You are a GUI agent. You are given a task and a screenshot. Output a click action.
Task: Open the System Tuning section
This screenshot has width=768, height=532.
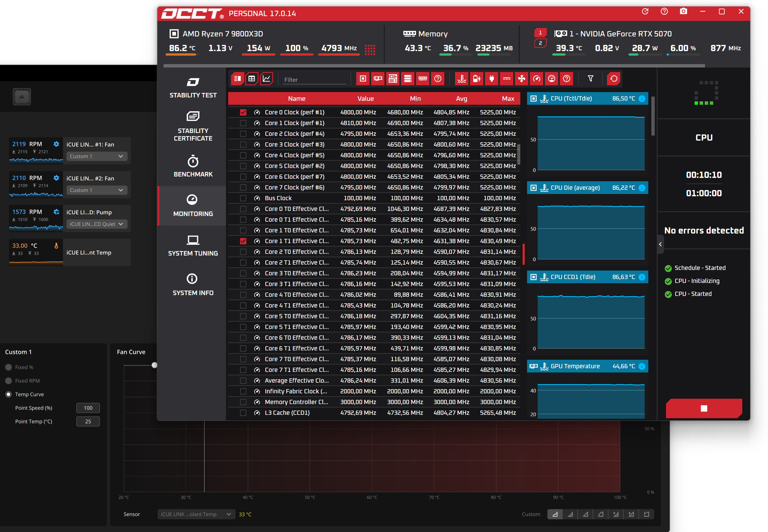point(193,246)
